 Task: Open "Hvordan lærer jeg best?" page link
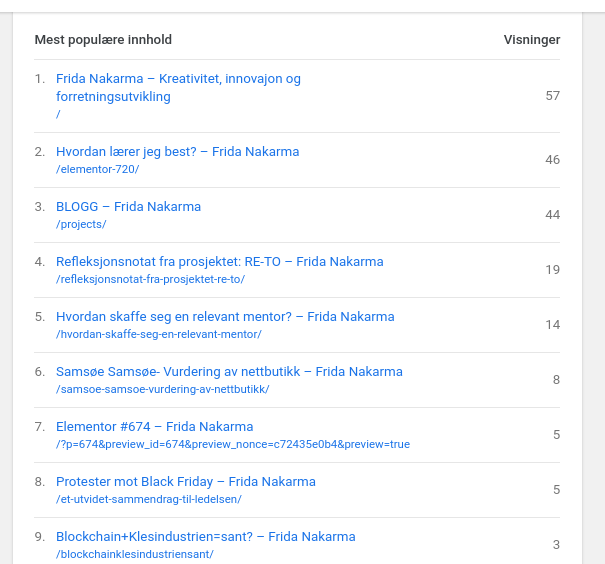pos(177,152)
